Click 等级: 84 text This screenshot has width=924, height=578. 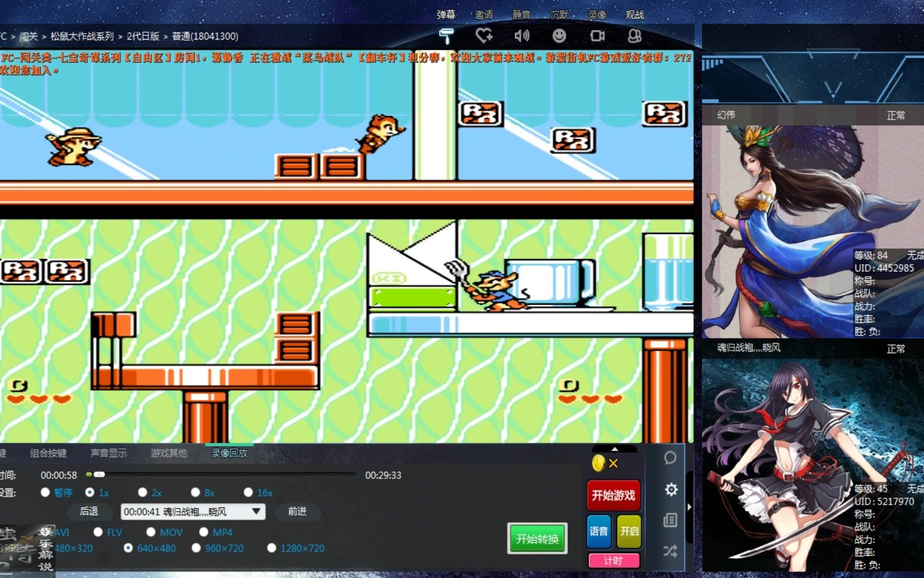tap(871, 256)
